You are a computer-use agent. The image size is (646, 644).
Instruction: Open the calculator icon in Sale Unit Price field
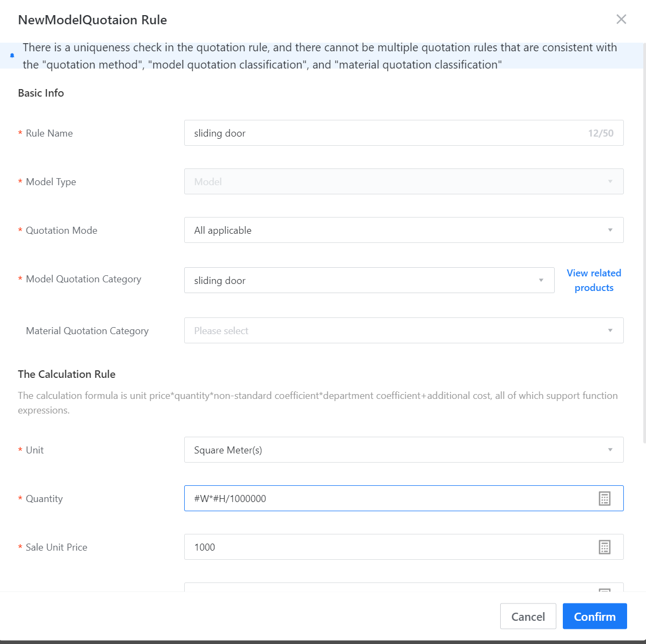pyautogui.click(x=604, y=547)
